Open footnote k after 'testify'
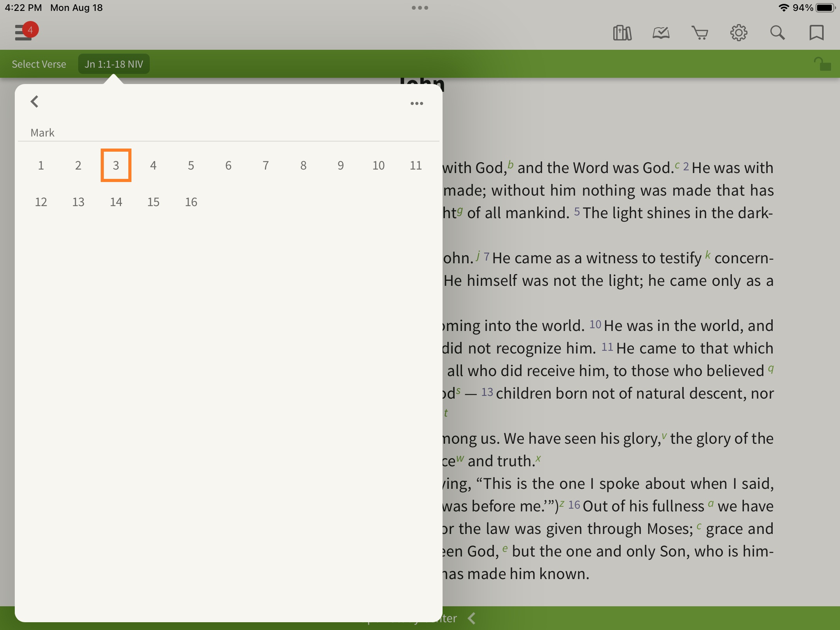Viewport: 840px width, 630px height. 708,255
